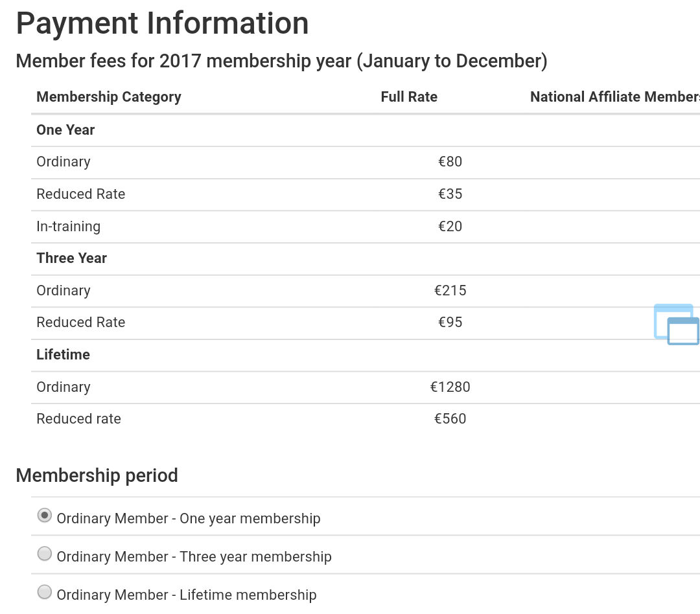The width and height of the screenshot is (700, 614).
Task: Click the €35 reduced rate price
Action: (x=450, y=194)
